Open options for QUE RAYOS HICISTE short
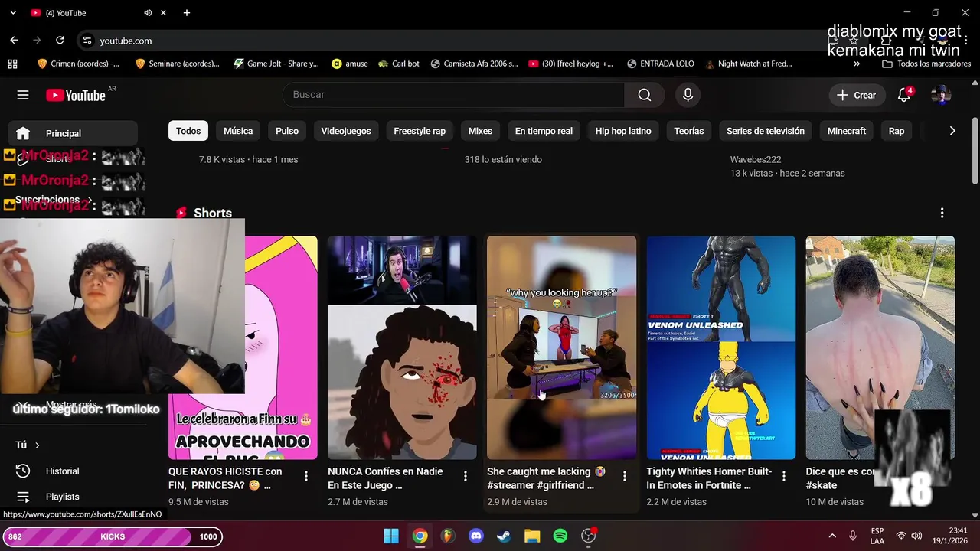 (x=305, y=476)
